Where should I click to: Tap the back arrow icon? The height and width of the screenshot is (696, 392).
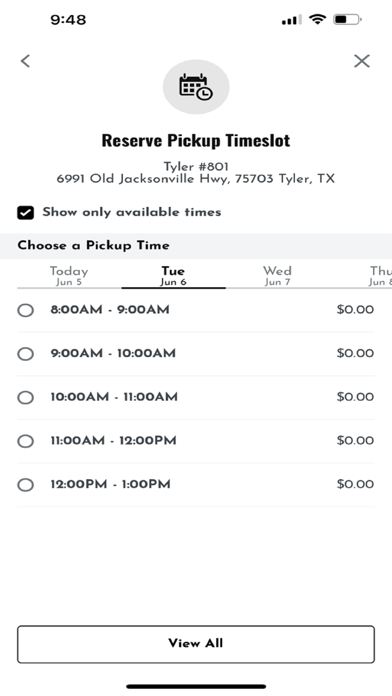25,61
